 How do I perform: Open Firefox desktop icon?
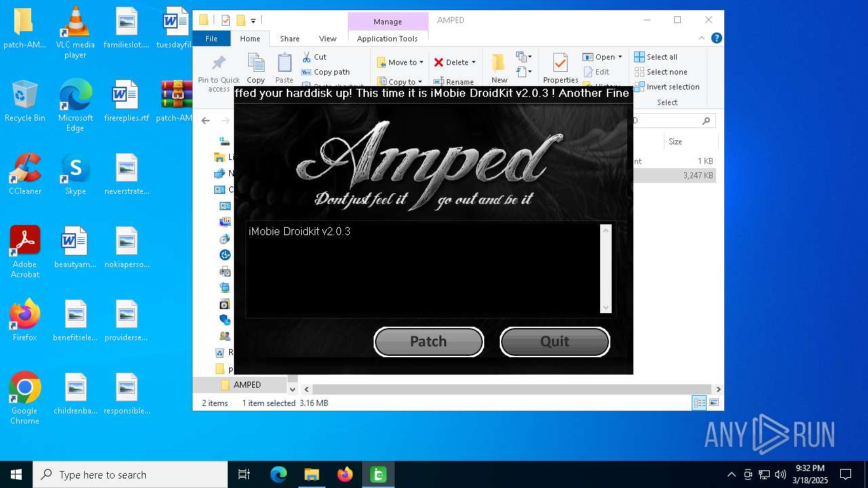pyautogui.click(x=25, y=321)
